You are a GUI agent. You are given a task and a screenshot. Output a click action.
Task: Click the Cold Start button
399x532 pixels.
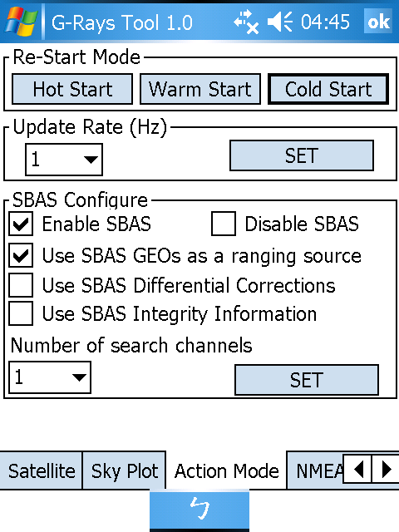click(x=328, y=89)
